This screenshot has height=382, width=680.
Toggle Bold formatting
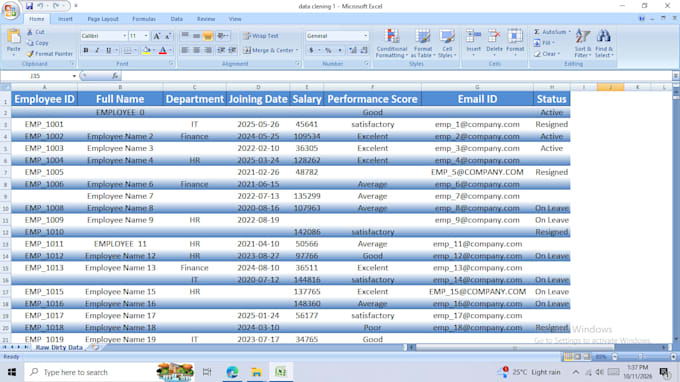coord(86,50)
